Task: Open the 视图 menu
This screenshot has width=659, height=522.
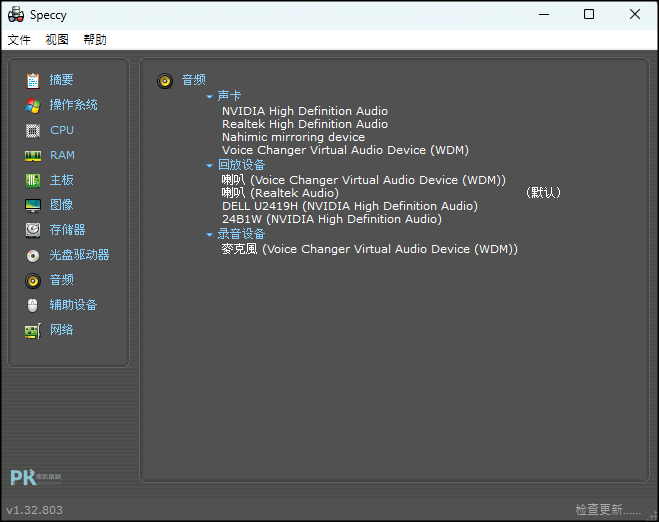Action: coord(57,40)
